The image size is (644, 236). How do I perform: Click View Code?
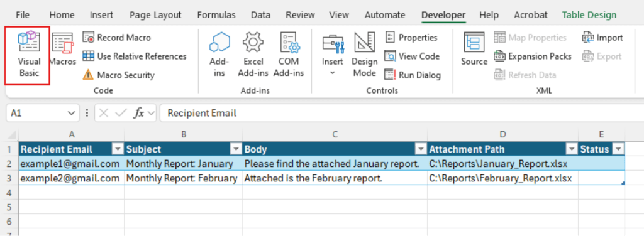click(412, 56)
